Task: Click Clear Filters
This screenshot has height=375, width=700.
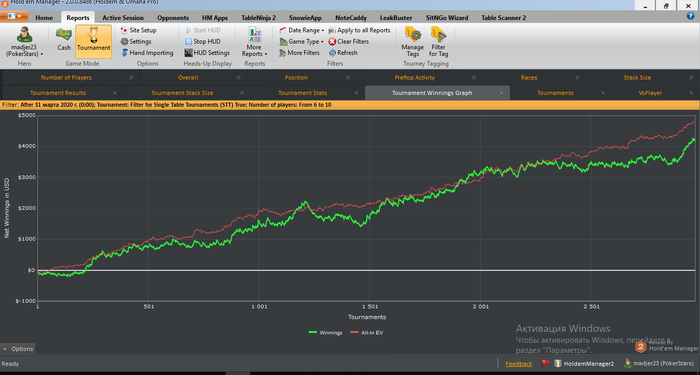Action: 349,42
